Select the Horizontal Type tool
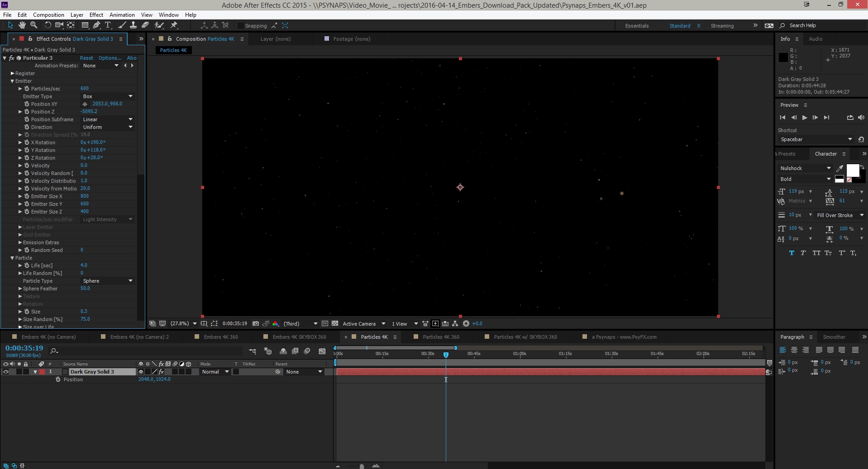 click(108, 25)
